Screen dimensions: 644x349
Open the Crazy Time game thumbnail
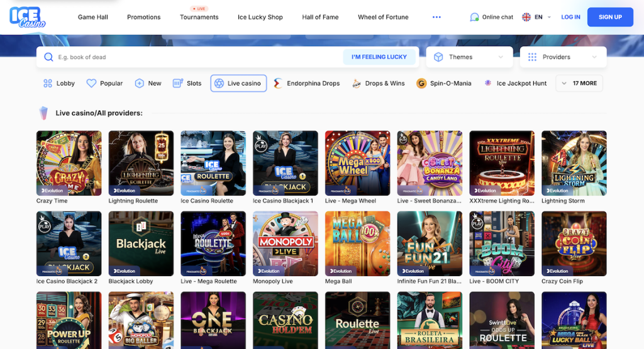tap(69, 163)
